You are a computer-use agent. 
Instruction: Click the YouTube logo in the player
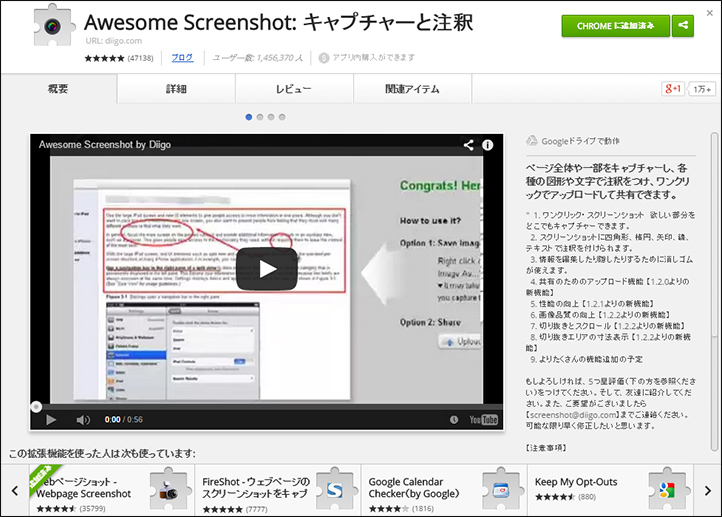coord(483,419)
